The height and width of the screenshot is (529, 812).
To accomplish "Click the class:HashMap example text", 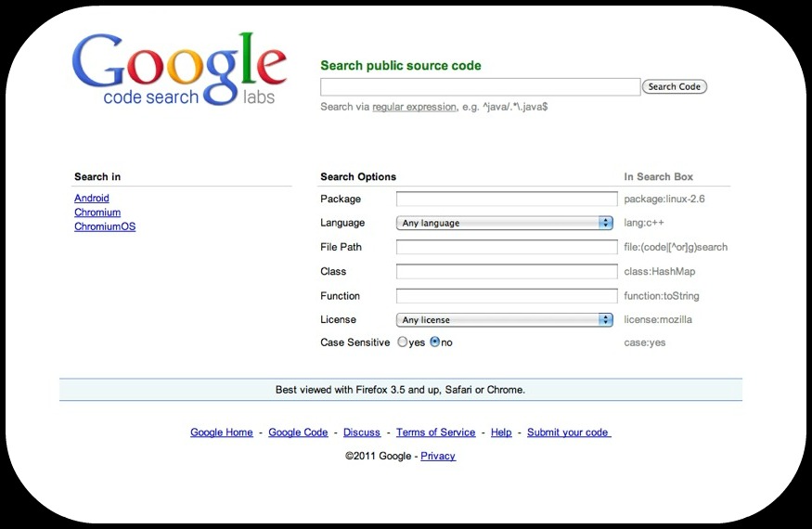I will point(660,272).
